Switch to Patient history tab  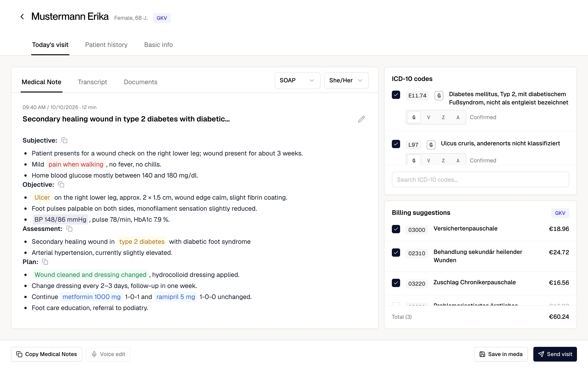click(106, 45)
